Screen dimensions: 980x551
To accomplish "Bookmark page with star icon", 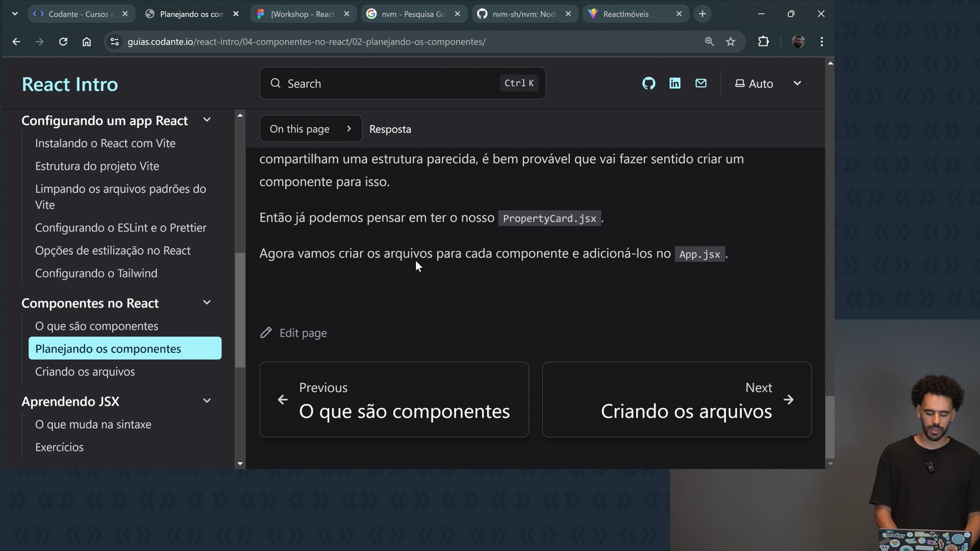I will coord(730,42).
